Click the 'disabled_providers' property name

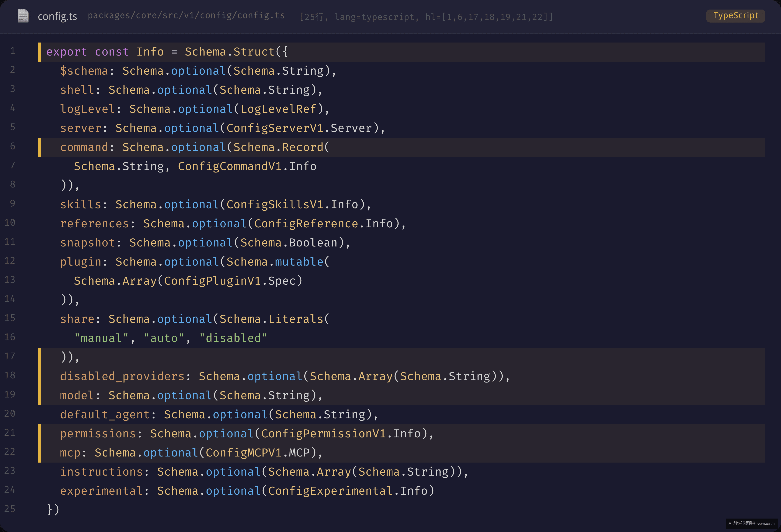[122, 376]
